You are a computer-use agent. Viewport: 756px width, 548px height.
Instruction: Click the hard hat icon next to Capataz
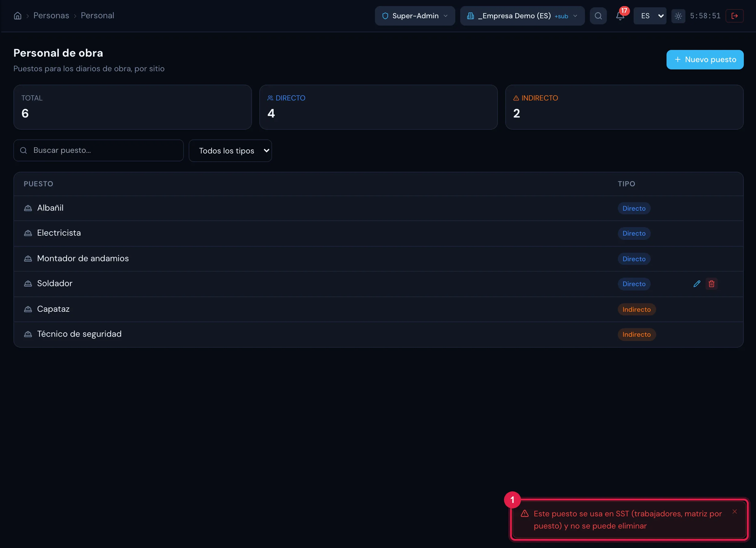tap(28, 309)
